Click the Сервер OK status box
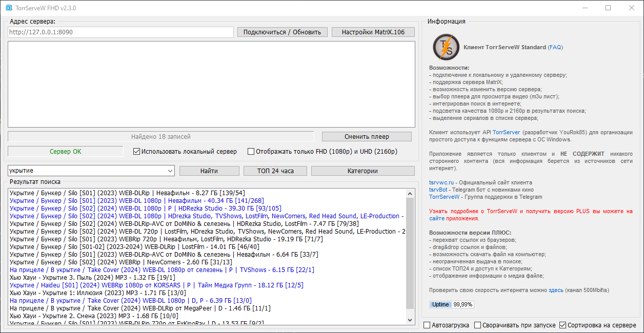 pos(66,152)
